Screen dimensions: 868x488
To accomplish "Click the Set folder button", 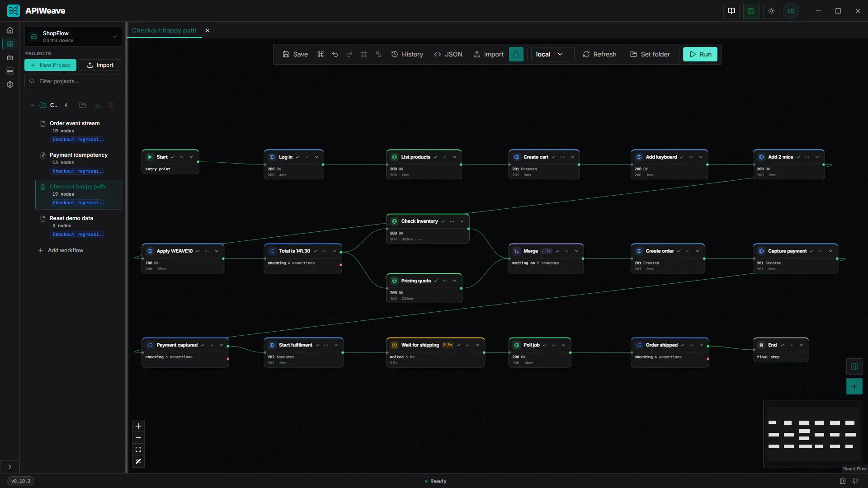I will (650, 54).
